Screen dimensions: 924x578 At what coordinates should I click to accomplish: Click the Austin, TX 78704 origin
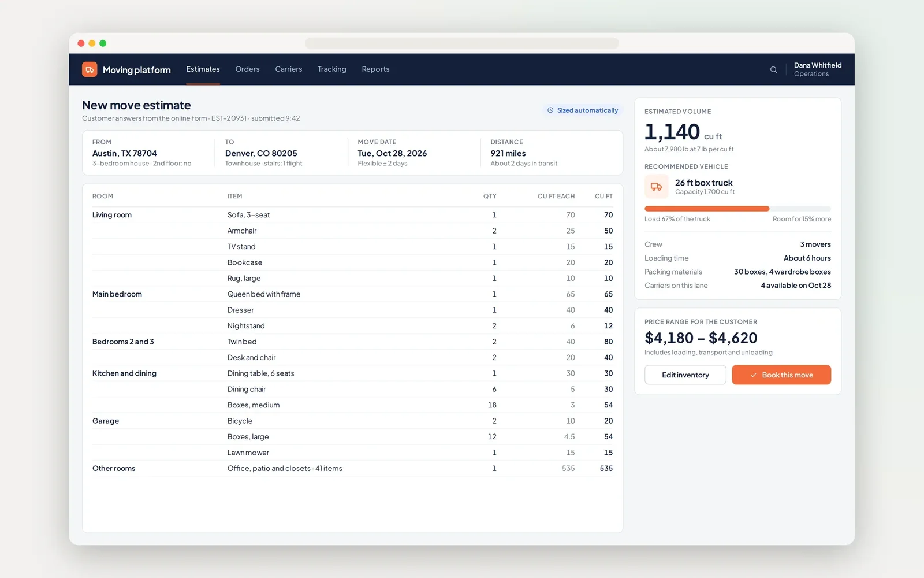pyautogui.click(x=125, y=153)
